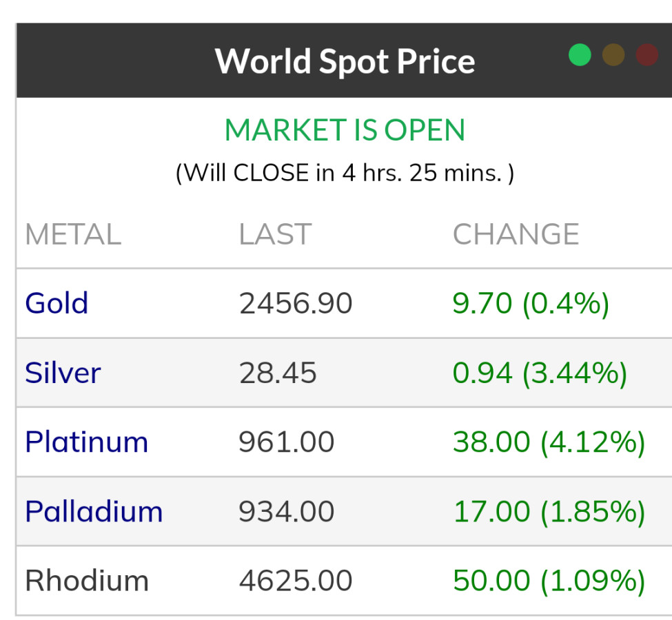Click the World Spot Price title

pos(345,61)
